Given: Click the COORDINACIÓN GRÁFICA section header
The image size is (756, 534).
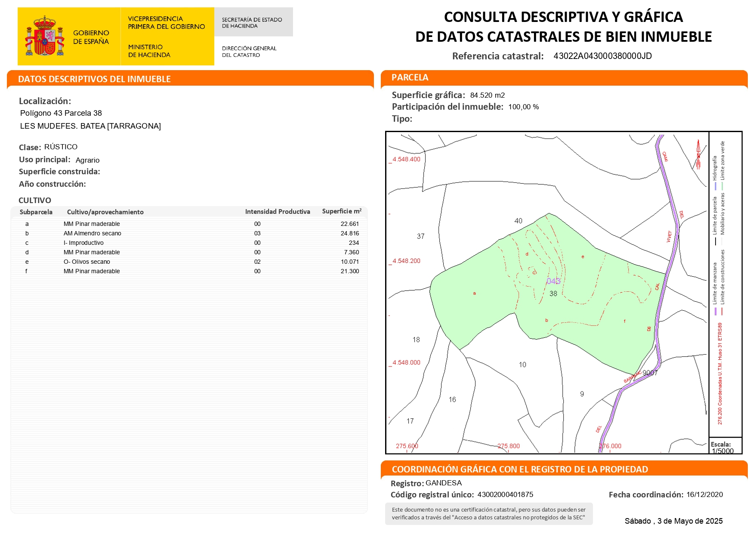Looking at the screenshot, I should coord(519,469).
